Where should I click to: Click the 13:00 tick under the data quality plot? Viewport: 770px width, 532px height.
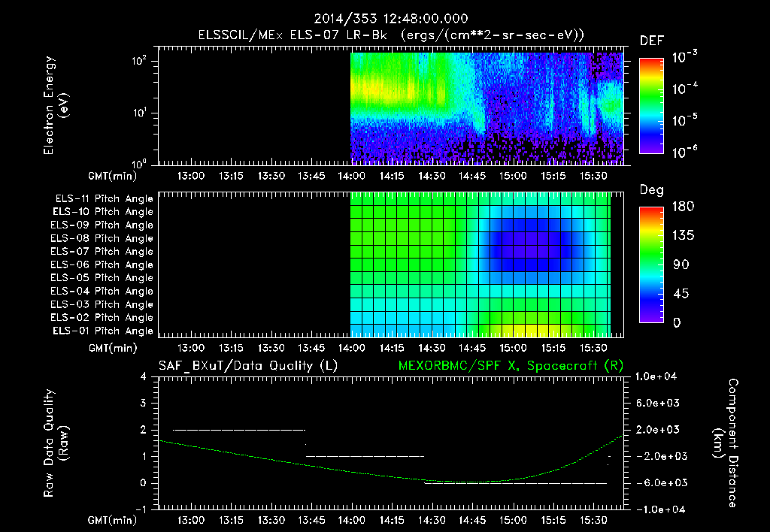pos(190,520)
